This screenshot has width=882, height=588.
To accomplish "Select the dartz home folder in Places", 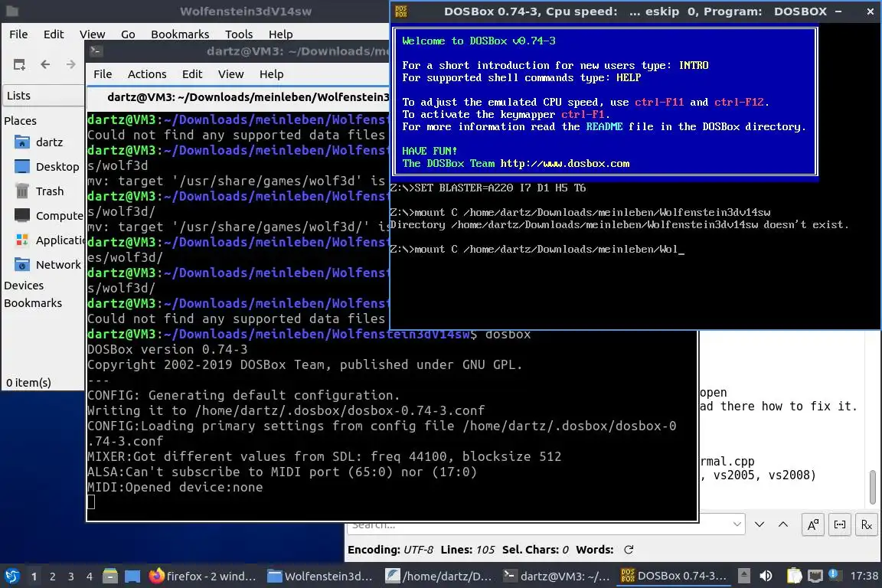I will (x=48, y=142).
